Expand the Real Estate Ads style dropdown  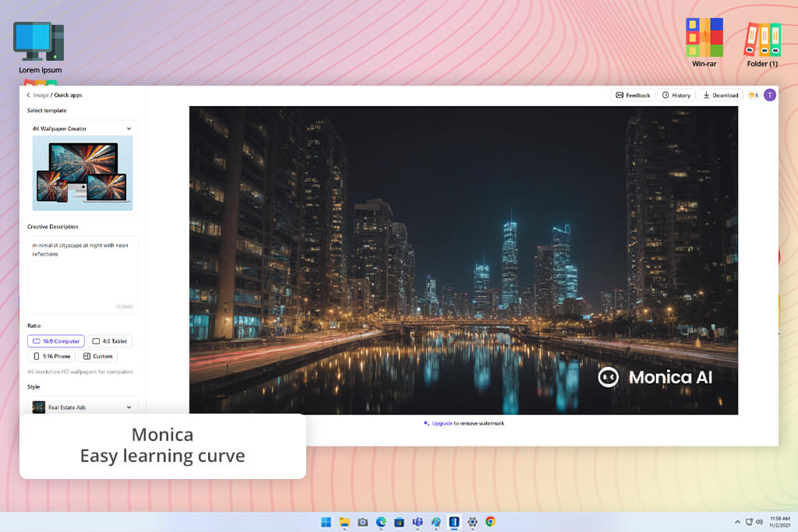(x=82, y=407)
